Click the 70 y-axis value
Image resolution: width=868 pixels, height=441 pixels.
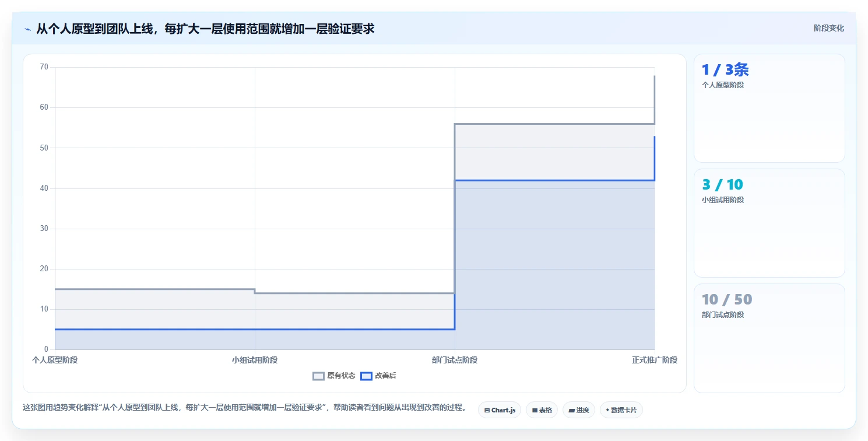coord(44,67)
